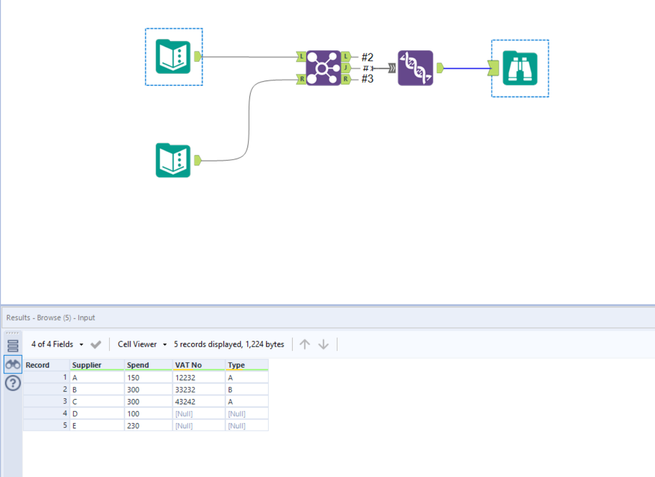Select the Null Type cell for supplier E
Image resolution: width=655 pixels, height=477 pixels.
[247, 426]
